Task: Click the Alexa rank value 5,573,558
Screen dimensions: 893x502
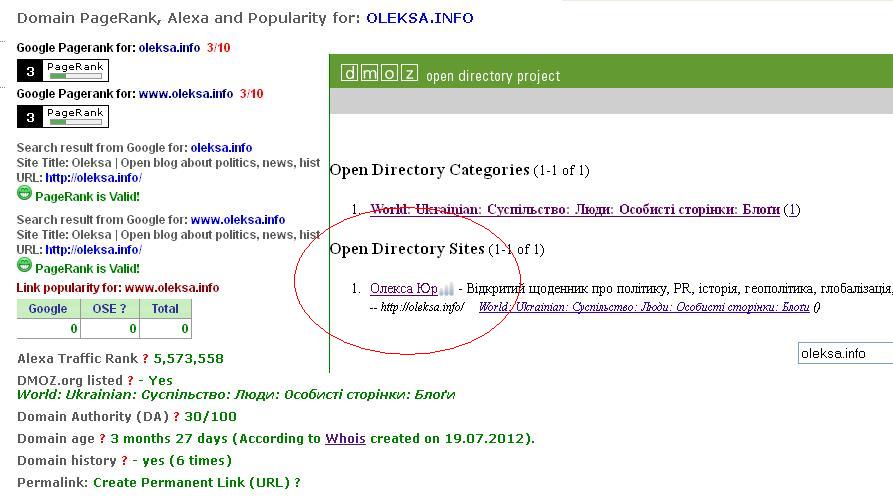Action: point(189,359)
